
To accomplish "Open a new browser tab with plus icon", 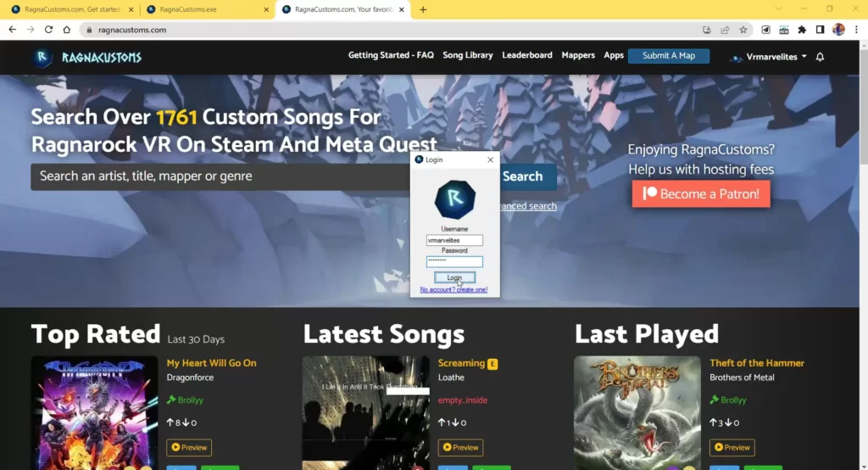I will (x=423, y=9).
